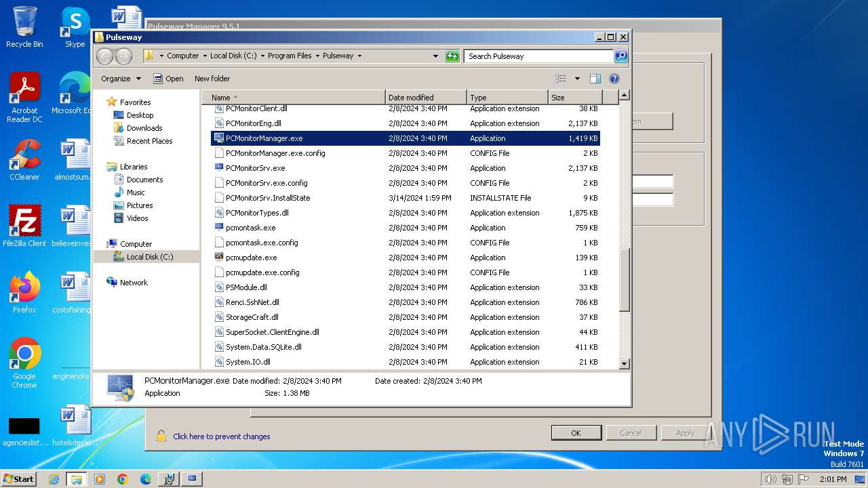Click the pcmupdate.exe file icon
This screenshot has height=488, width=868.
[x=219, y=257]
